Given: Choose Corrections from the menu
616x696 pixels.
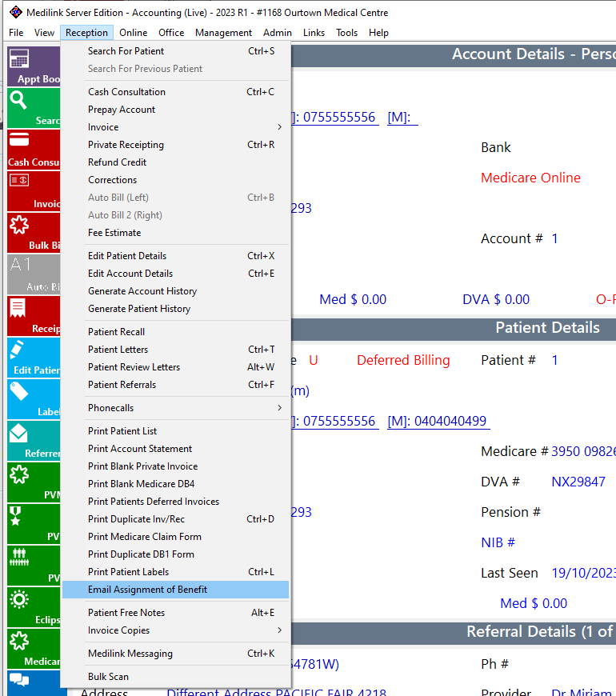Looking at the screenshot, I should (x=176, y=180).
